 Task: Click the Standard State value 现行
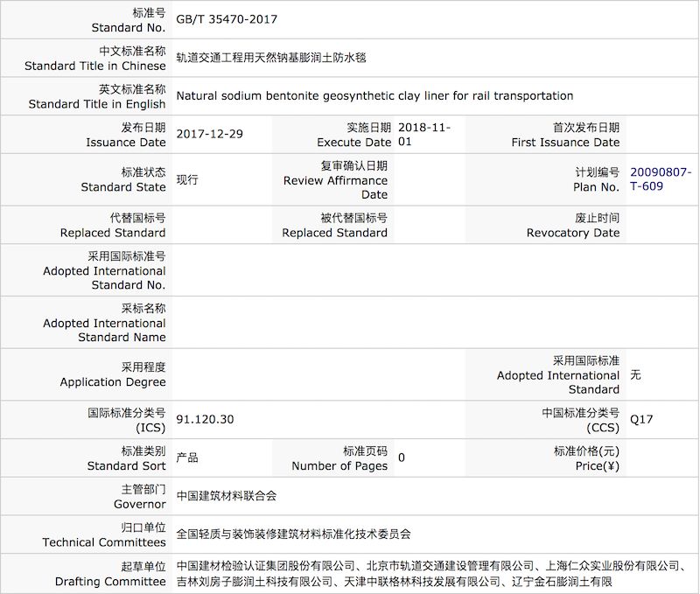[x=187, y=179]
